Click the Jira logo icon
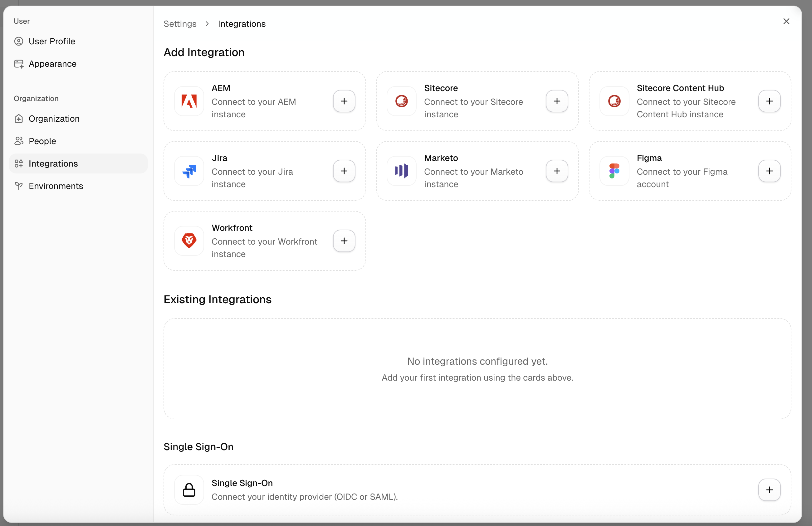The height and width of the screenshot is (526, 812). (189, 171)
